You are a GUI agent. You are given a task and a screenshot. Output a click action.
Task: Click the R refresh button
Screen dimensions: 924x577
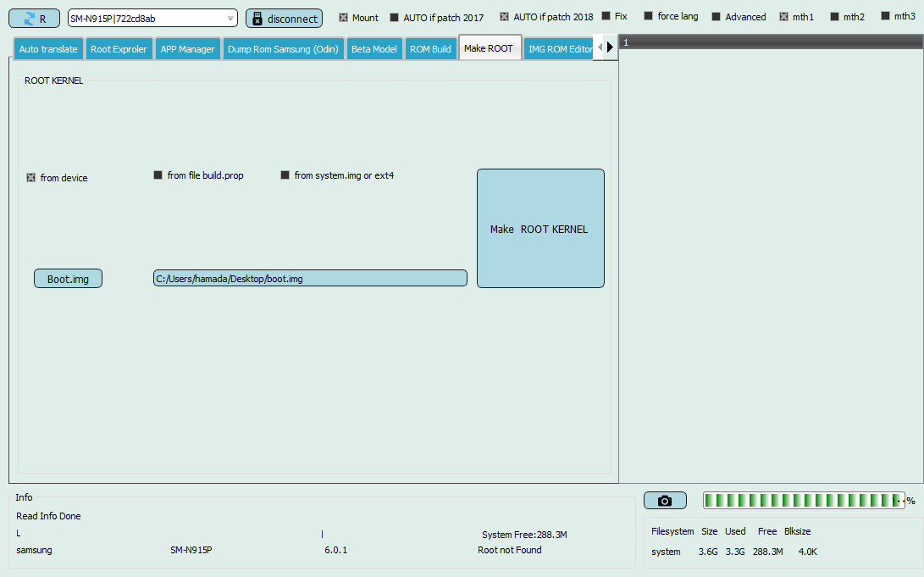coord(34,19)
